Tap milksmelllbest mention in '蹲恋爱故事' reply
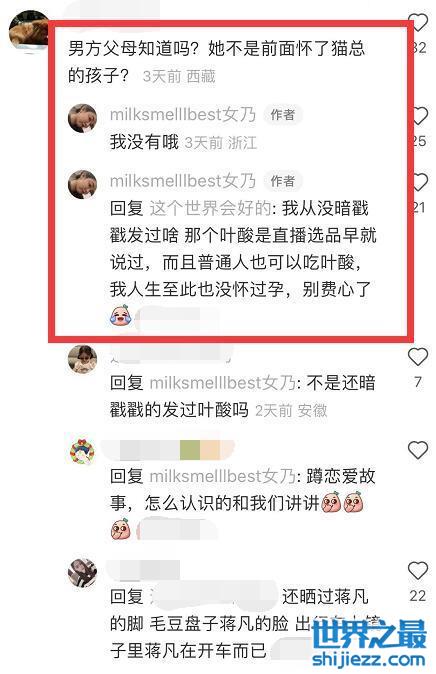This screenshot has width=436, height=674. coord(222,476)
